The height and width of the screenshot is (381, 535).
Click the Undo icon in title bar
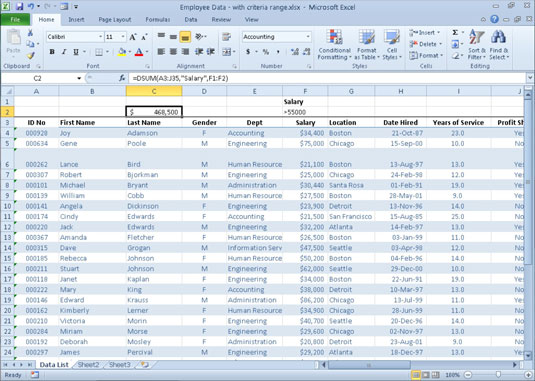click(x=31, y=6)
